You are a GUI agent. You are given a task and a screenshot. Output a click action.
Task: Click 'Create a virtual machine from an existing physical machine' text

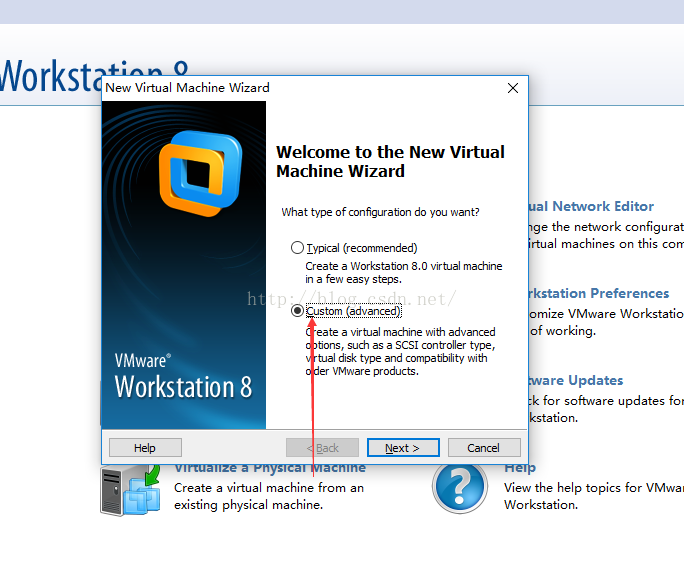point(269,496)
